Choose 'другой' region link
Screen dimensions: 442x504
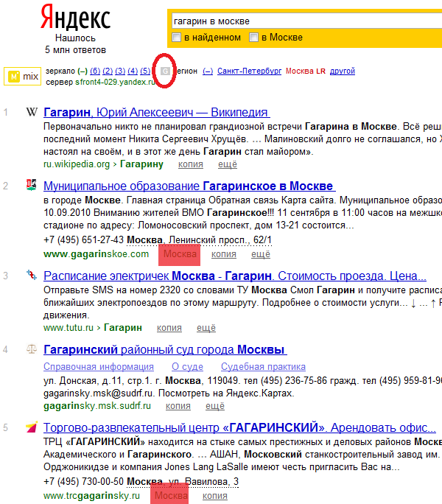(343, 71)
